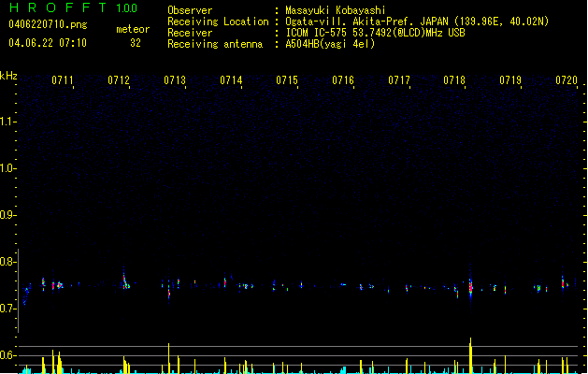Click the downward-sloping blue echo trace before 0711
588x374 pixels.
26,295
